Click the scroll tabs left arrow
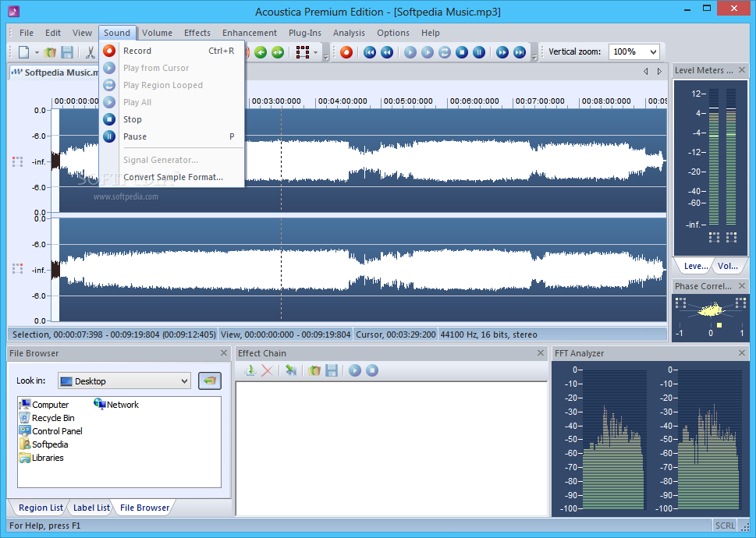The height and width of the screenshot is (538, 756). (645, 71)
